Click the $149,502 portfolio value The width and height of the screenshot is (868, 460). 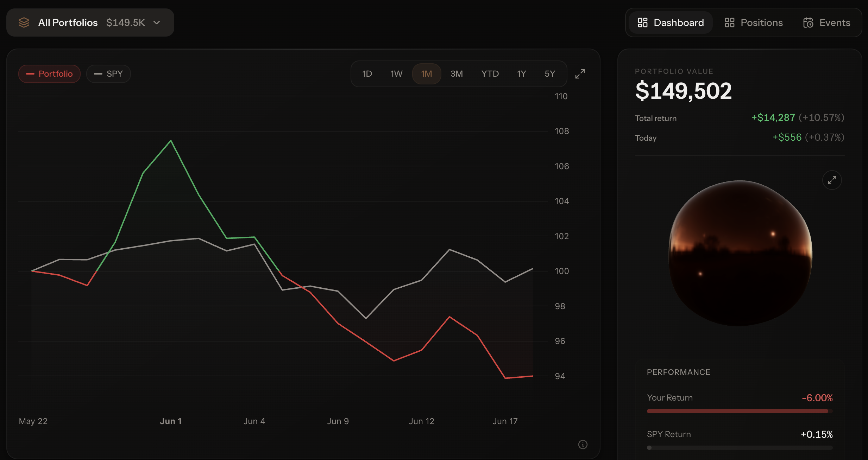684,91
